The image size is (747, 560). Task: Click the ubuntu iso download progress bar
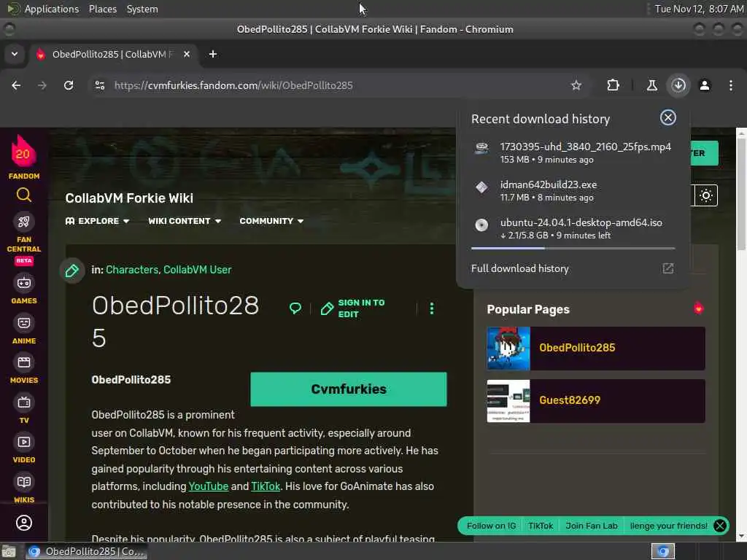573,248
